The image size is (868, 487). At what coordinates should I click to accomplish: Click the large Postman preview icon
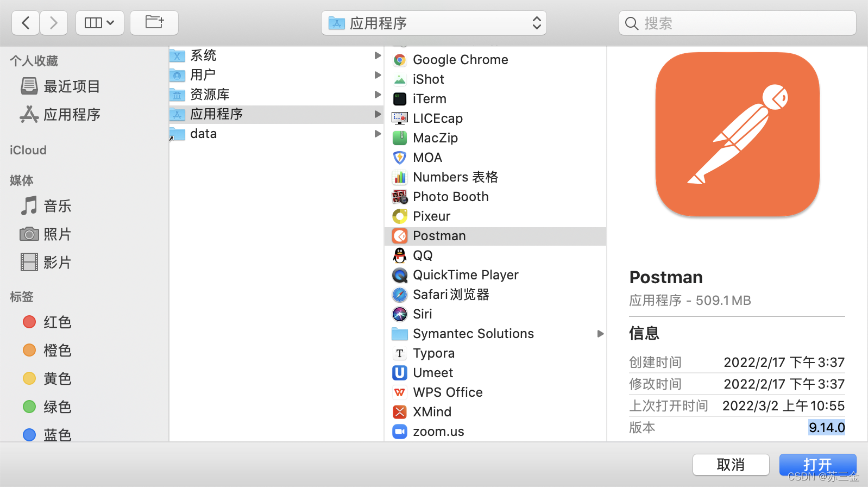[x=737, y=134]
